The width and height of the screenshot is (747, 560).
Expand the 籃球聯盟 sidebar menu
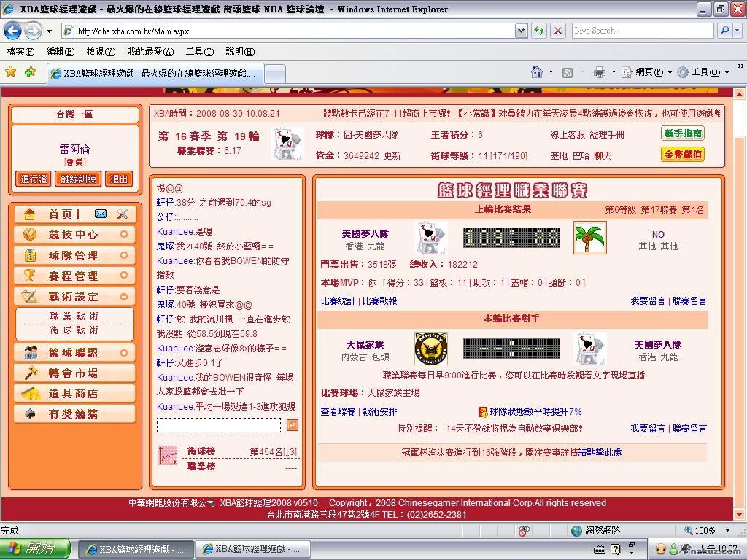(x=124, y=352)
